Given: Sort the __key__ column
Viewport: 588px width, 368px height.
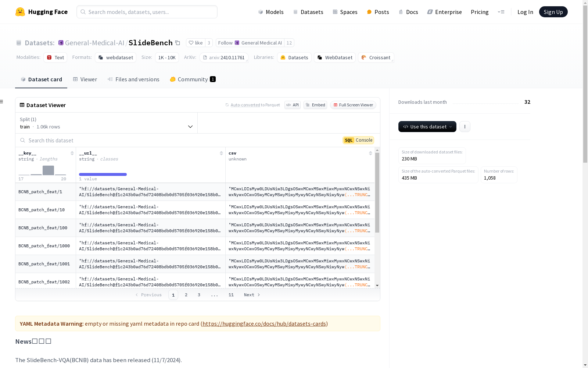Looking at the screenshot, I should 72,153.
